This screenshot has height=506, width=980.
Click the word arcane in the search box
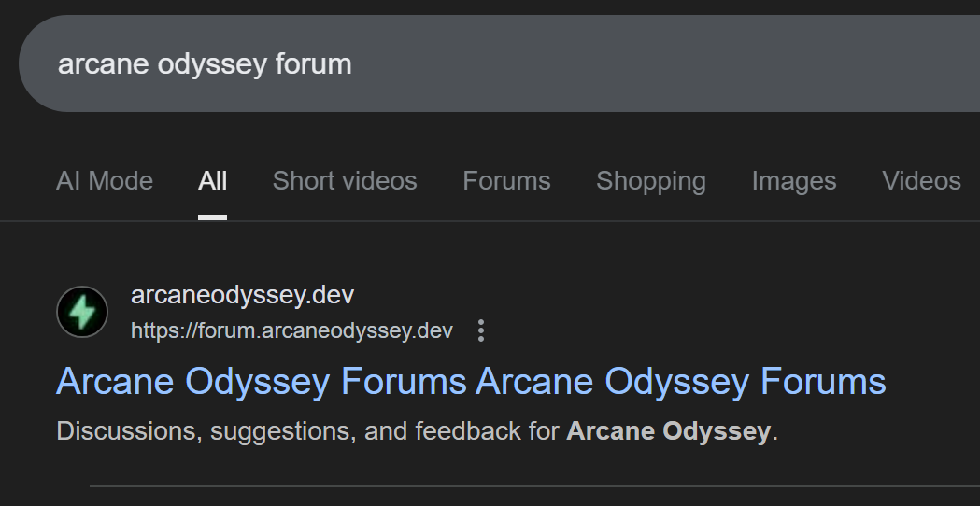click(x=91, y=64)
